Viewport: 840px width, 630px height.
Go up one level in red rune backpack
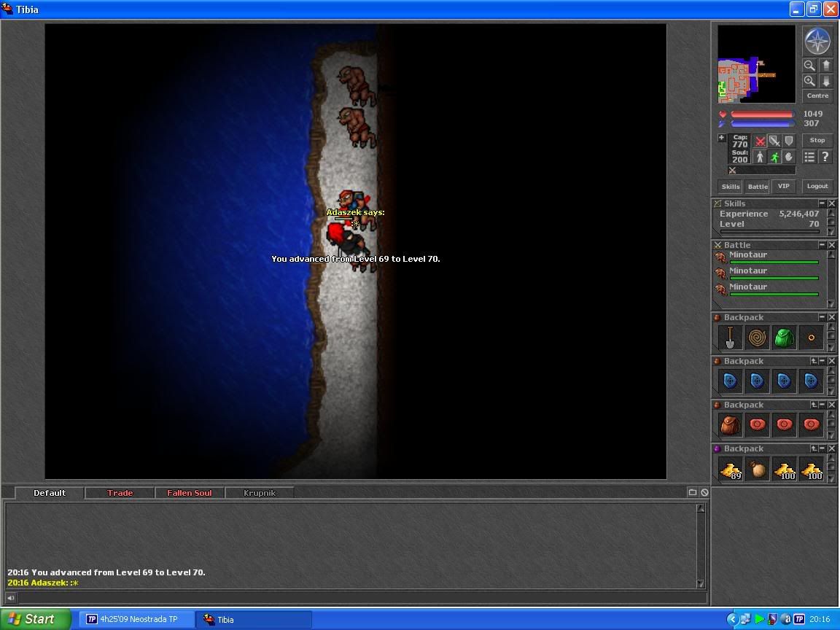814,405
